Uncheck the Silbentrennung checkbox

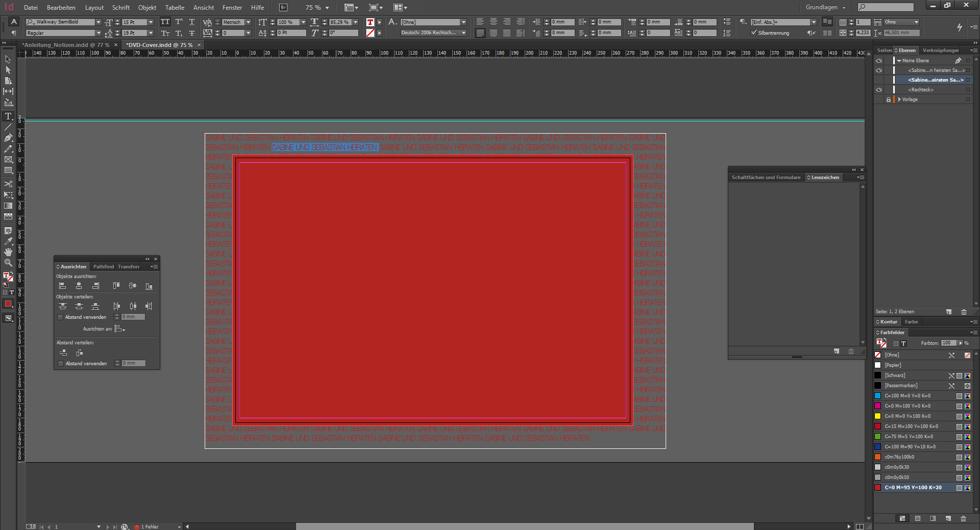tap(754, 33)
